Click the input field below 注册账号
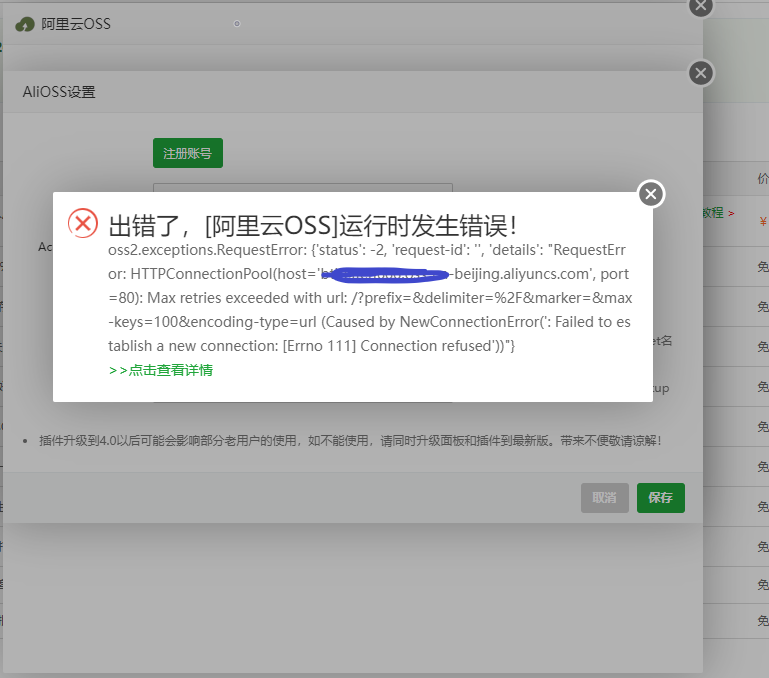 (x=303, y=187)
